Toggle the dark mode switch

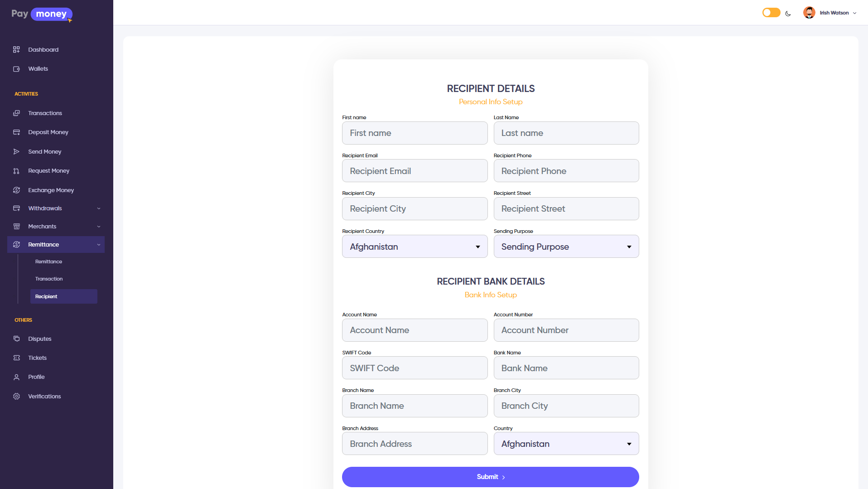(771, 12)
